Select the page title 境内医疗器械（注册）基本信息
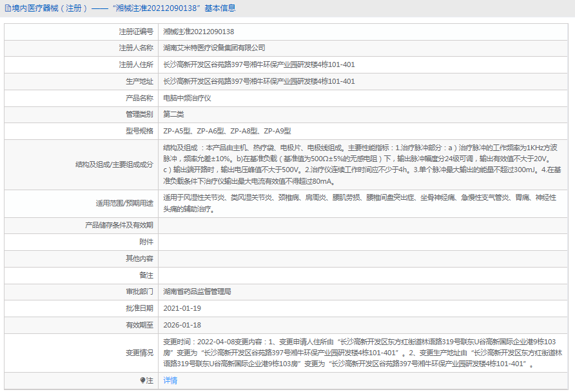The image size is (575, 392). click(124, 8)
